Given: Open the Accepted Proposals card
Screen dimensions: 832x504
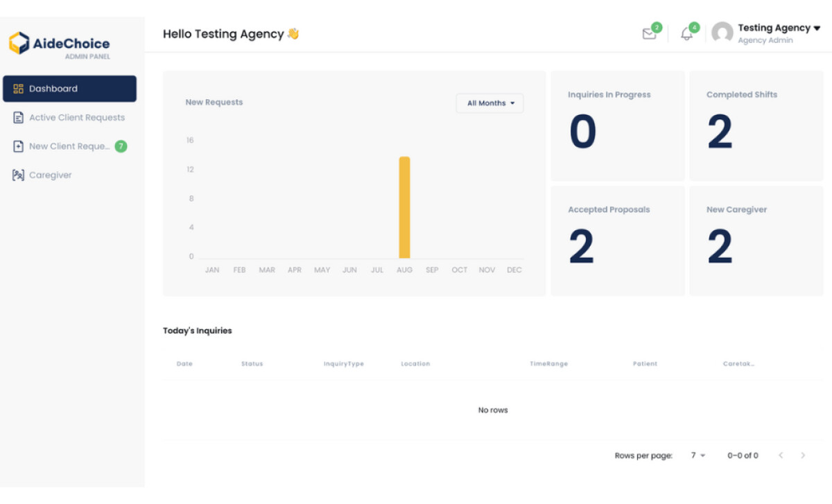Looking at the screenshot, I should [x=617, y=239].
